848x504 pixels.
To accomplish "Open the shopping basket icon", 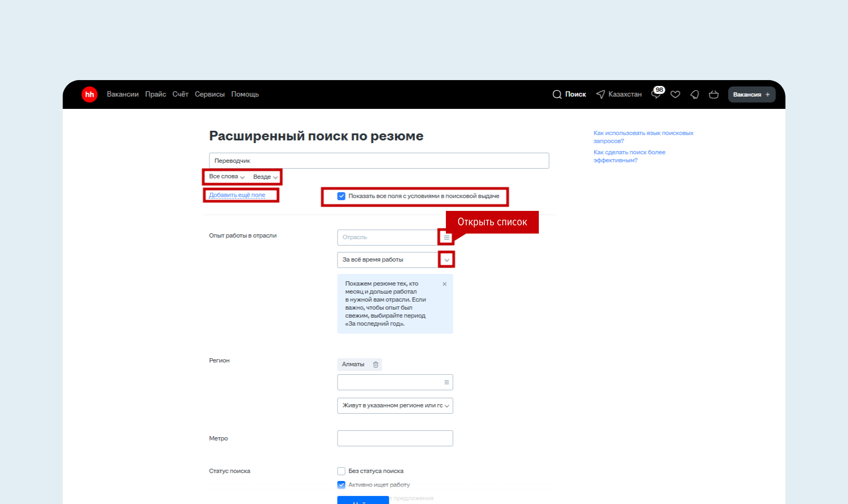I will (x=714, y=94).
